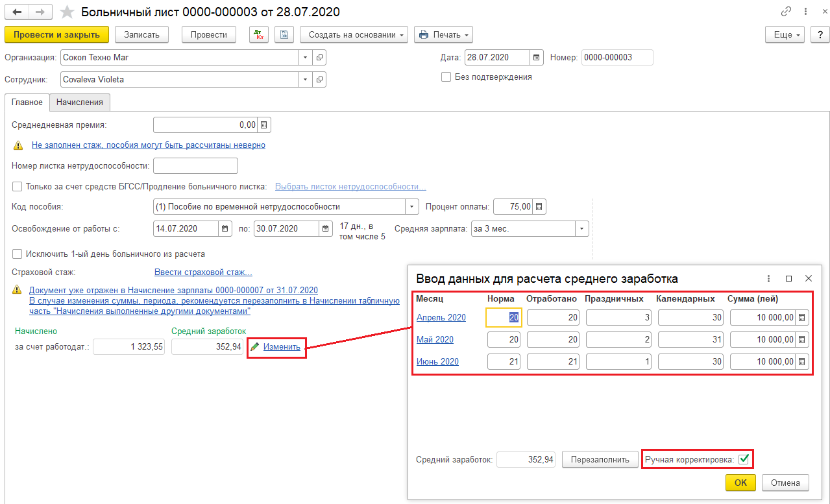The image size is (830, 504).
Task: Copy link using the chain icon
Action: [x=787, y=12]
